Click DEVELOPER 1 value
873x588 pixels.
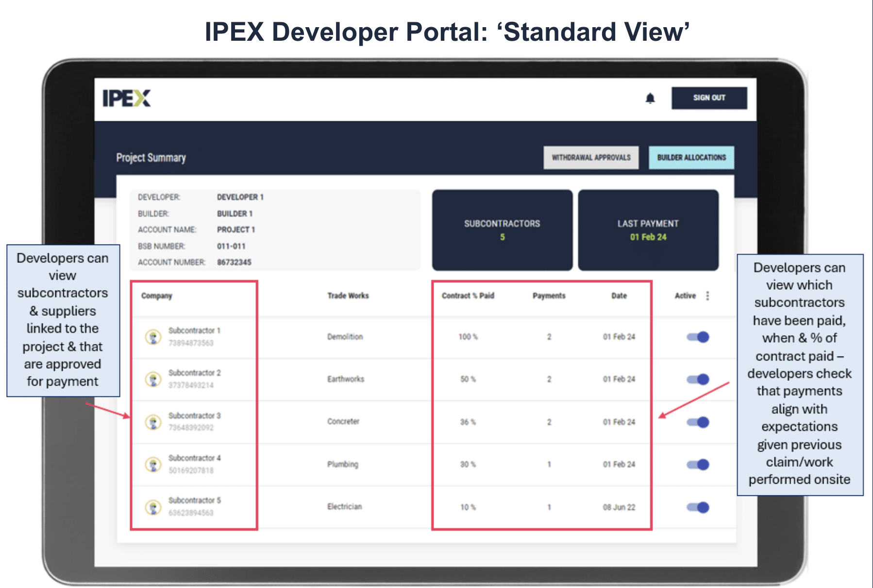coord(240,197)
